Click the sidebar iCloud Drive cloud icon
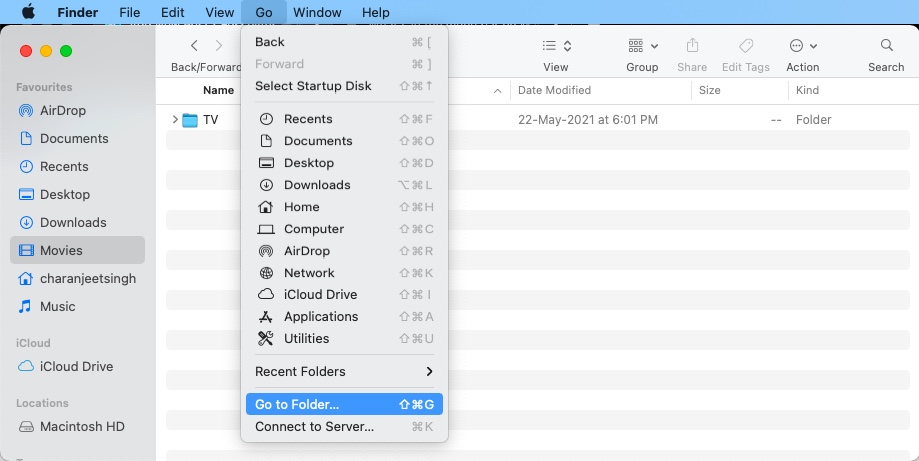The image size is (919, 461). 26,366
